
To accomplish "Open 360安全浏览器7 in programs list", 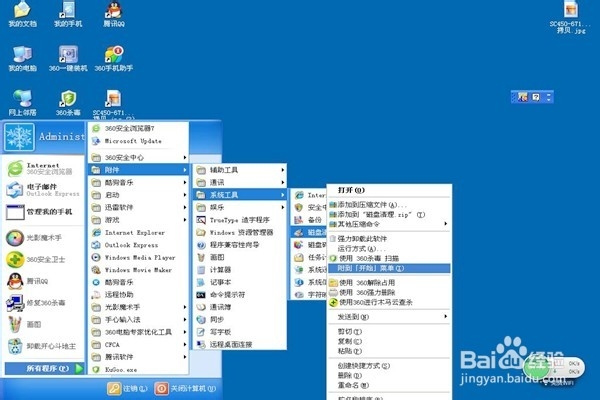I will tap(139, 129).
